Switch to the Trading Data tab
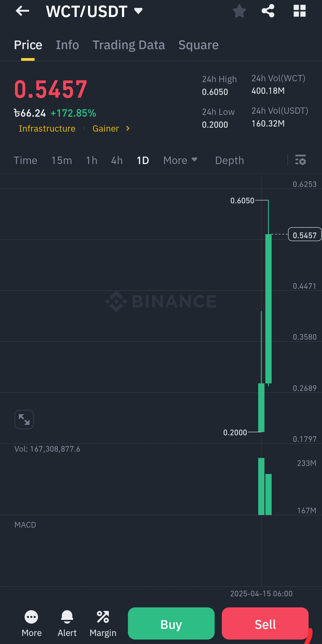Screen dimensions: 322x644 click(x=129, y=45)
